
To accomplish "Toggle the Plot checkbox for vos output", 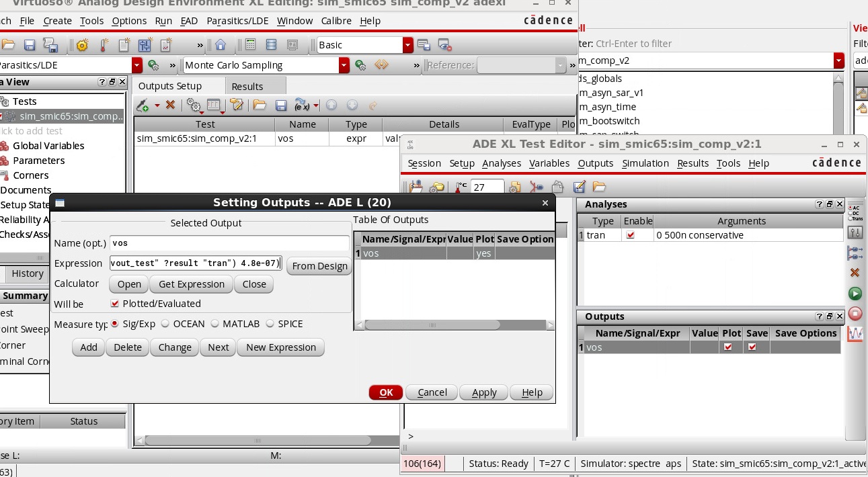I will pyautogui.click(x=728, y=347).
